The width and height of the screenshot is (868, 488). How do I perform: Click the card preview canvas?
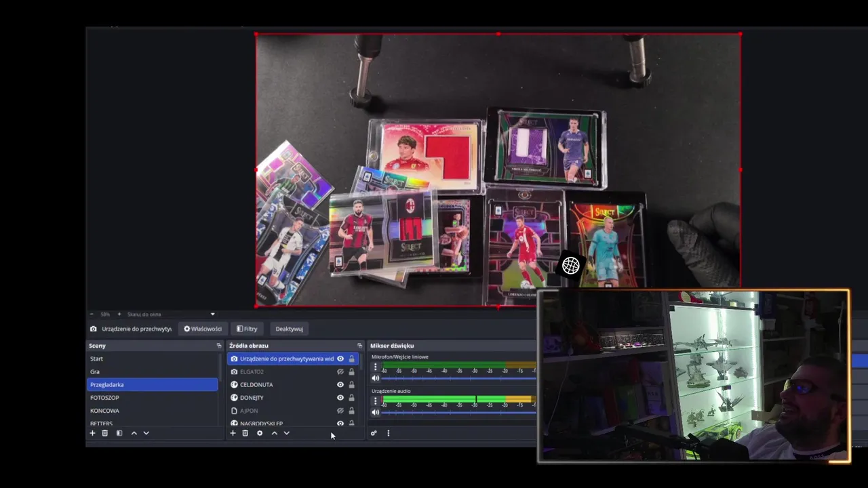pyautogui.click(x=498, y=169)
